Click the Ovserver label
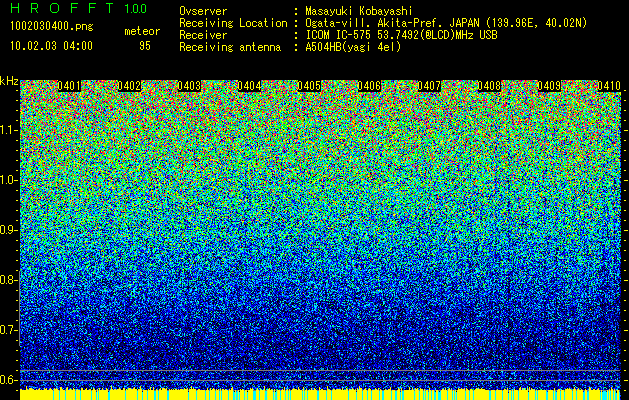Screen dimensions: 629x400 point(203,11)
